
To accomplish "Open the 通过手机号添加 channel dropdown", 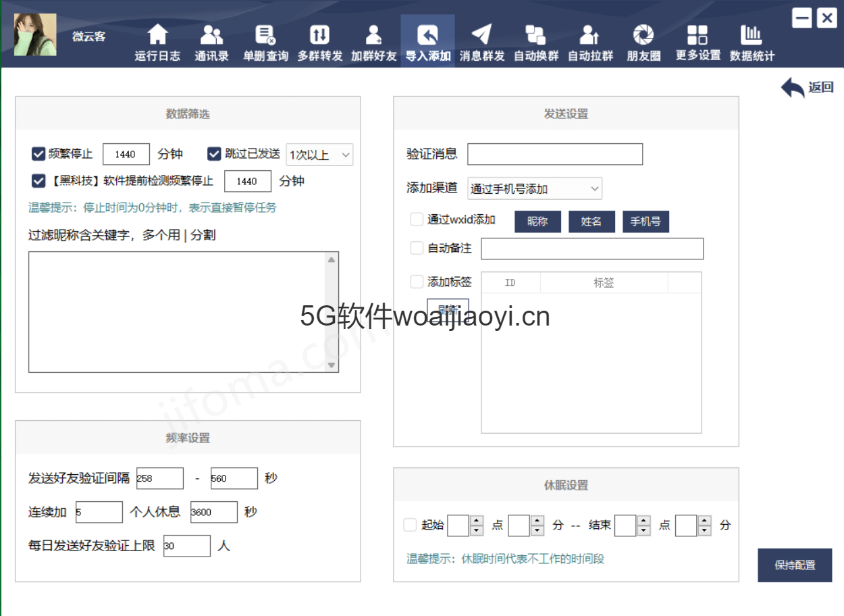I will click(x=535, y=189).
